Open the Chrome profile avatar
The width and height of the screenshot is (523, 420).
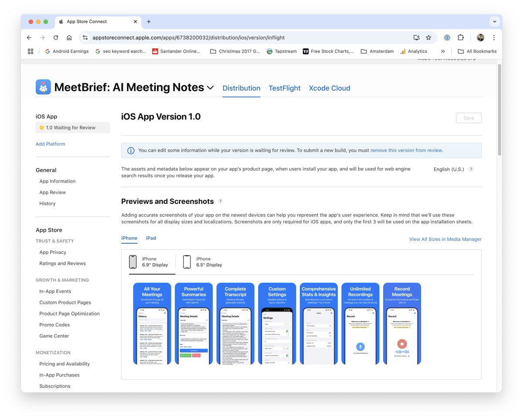480,37
